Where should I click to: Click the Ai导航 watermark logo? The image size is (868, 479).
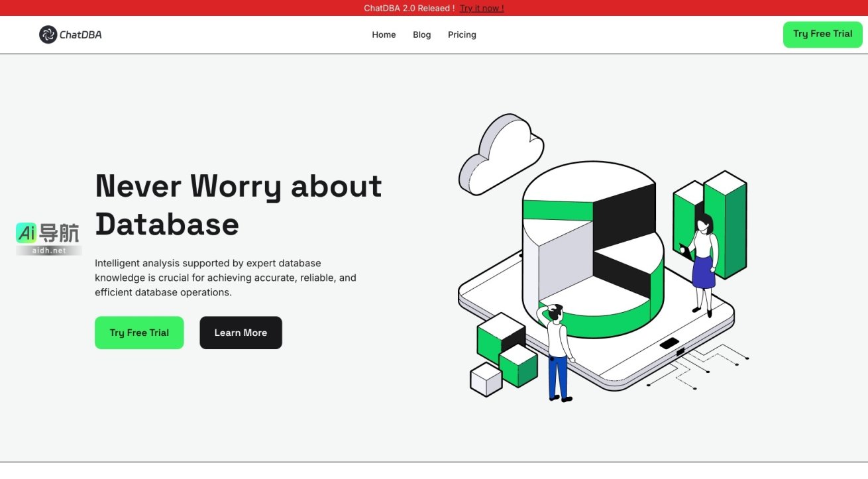tap(48, 233)
